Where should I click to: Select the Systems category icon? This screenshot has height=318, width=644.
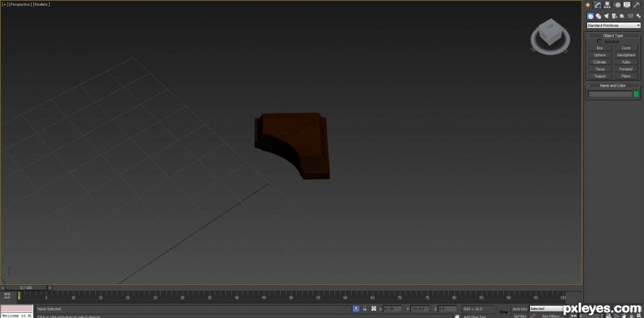[x=638, y=16]
